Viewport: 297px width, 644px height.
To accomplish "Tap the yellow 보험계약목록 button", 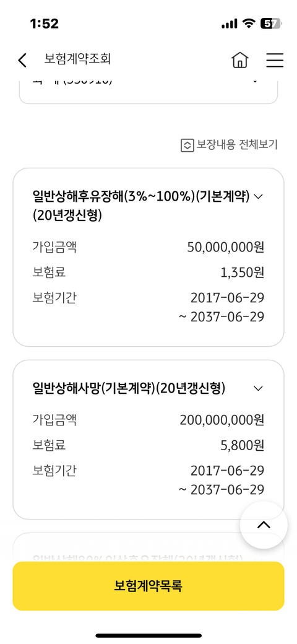I will point(148,586).
